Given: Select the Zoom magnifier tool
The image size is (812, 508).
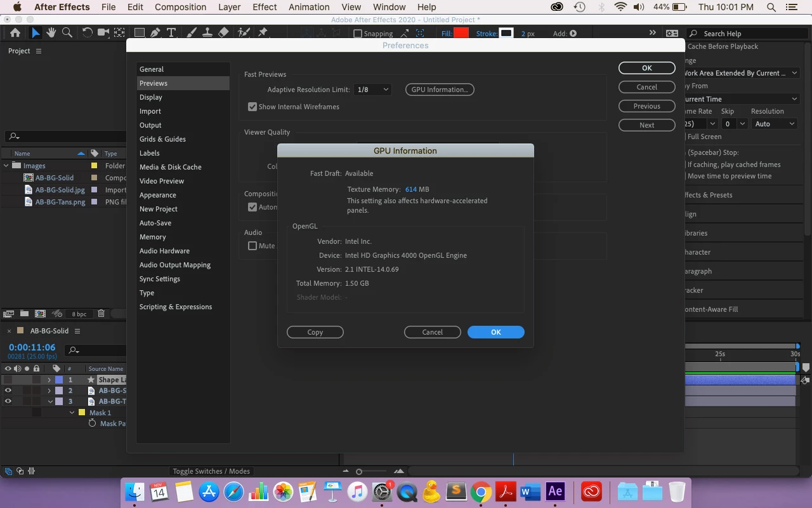Looking at the screenshot, I should tap(67, 33).
